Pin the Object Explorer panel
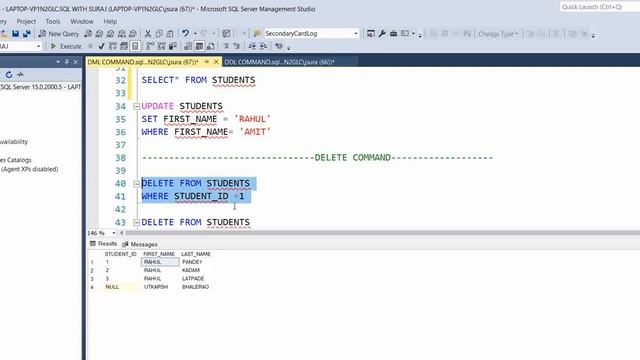640x360 pixels. pos(67,62)
